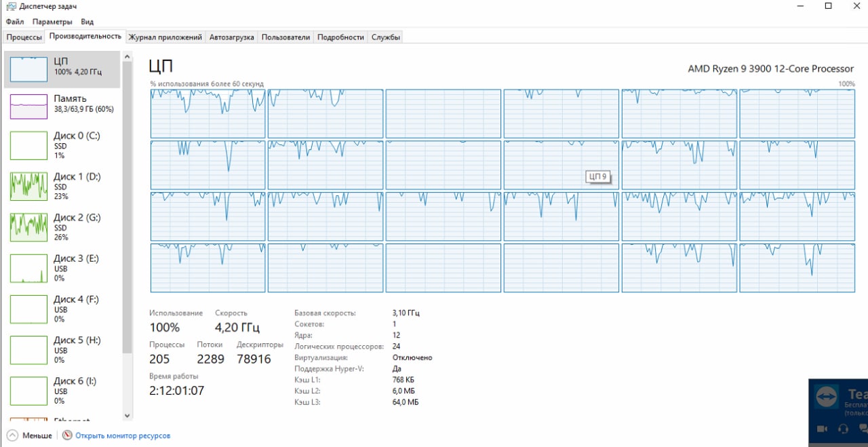
Task: Select the ЦП performance item
Action: (62, 69)
